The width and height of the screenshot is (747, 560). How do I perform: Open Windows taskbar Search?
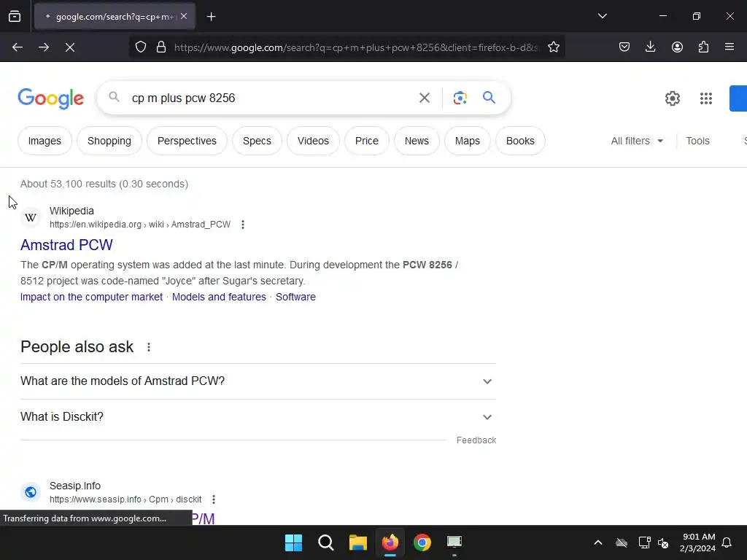[326, 542]
